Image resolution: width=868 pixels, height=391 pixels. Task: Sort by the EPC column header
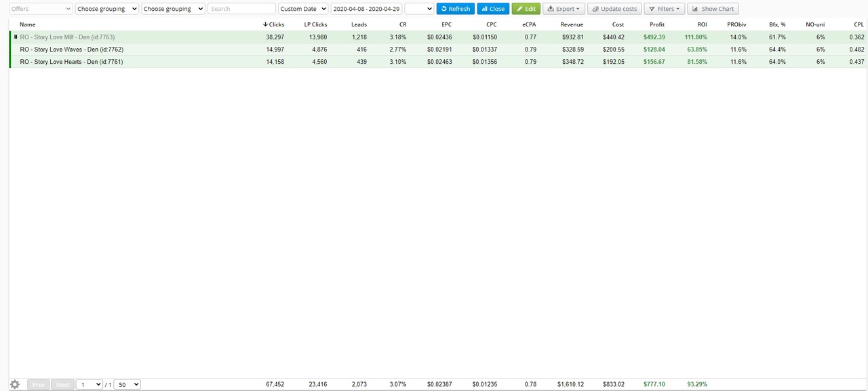pyautogui.click(x=446, y=24)
